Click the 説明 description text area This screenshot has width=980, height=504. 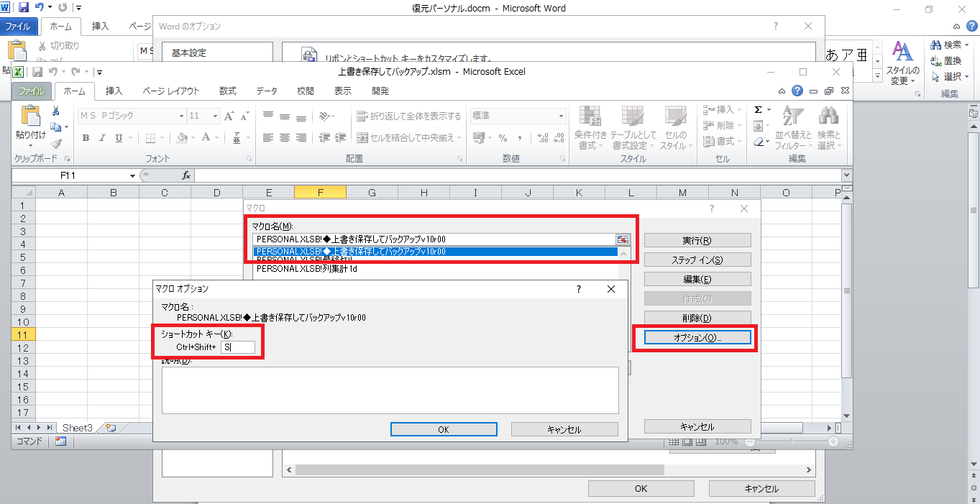(390, 390)
